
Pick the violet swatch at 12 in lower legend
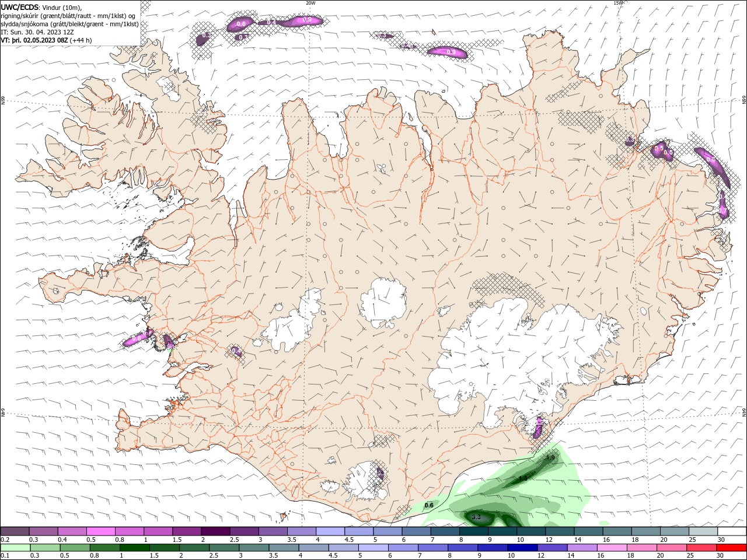[552, 548]
